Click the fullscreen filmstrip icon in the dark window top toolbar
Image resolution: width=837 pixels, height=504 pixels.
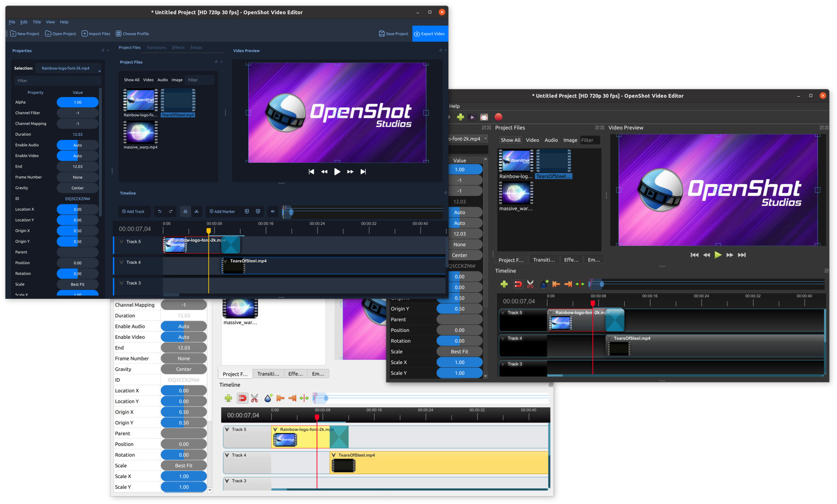click(x=484, y=117)
